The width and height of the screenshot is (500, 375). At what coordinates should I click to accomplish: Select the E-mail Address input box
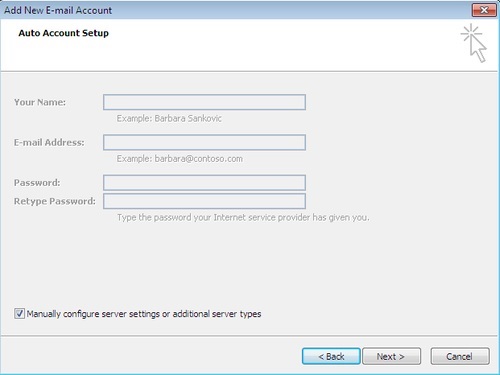pyautogui.click(x=204, y=142)
